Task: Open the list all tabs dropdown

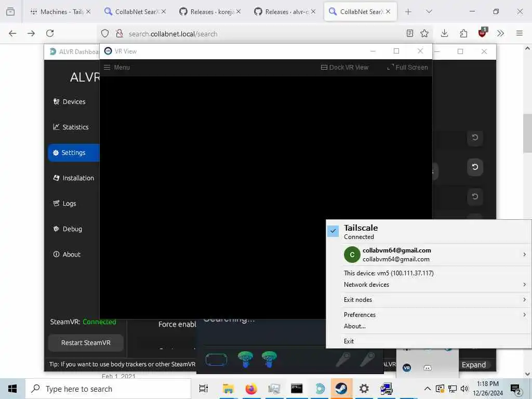Action: coord(429,12)
